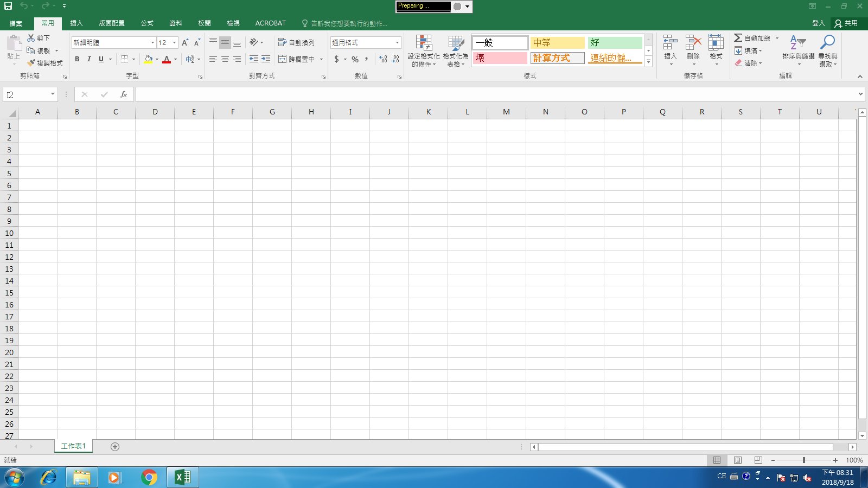The width and height of the screenshot is (868, 488).
Task: Switch to the ACROBAT tab
Action: click(x=271, y=23)
